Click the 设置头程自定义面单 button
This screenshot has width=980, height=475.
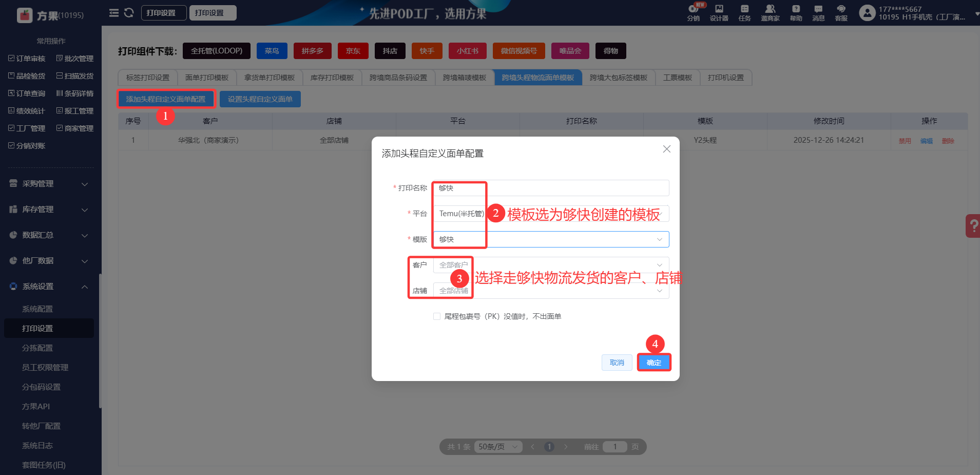pyautogui.click(x=260, y=99)
